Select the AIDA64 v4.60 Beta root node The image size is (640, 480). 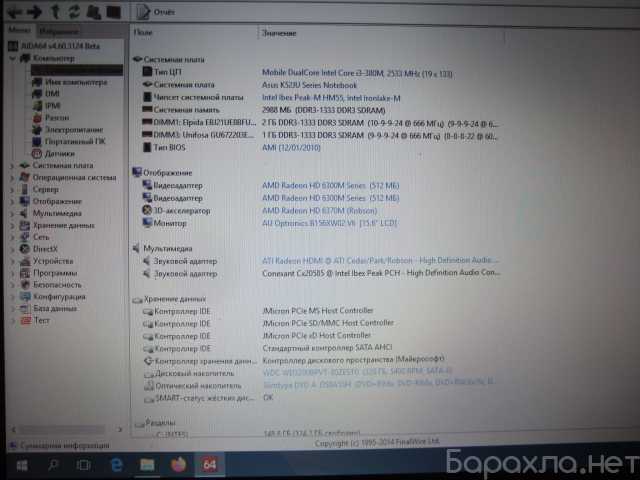tap(60, 46)
